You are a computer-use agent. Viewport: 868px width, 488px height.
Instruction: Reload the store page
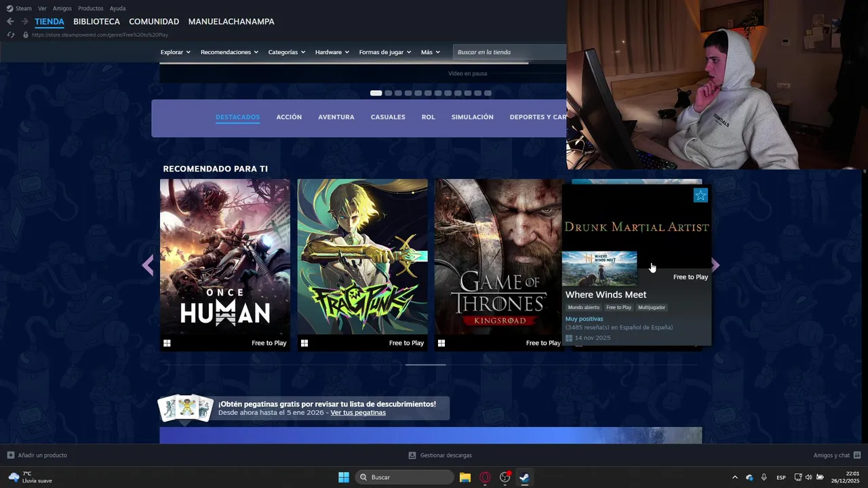pyautogui.click(x=11, y=35)
